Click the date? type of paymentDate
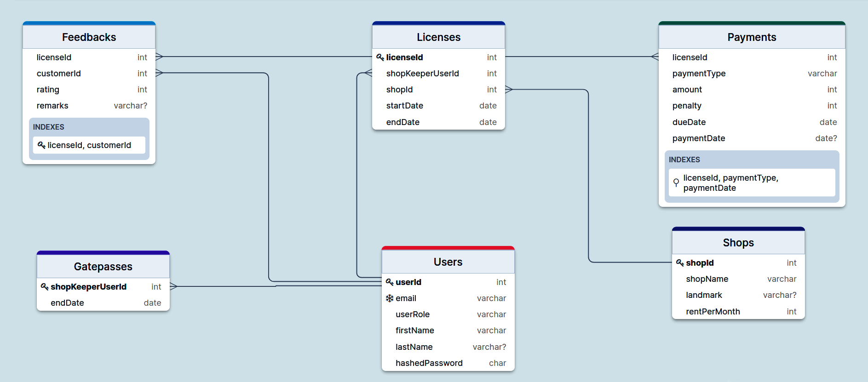Image resolution: width=868 pixels, height=382 pixels. click(x=826, y=138)
